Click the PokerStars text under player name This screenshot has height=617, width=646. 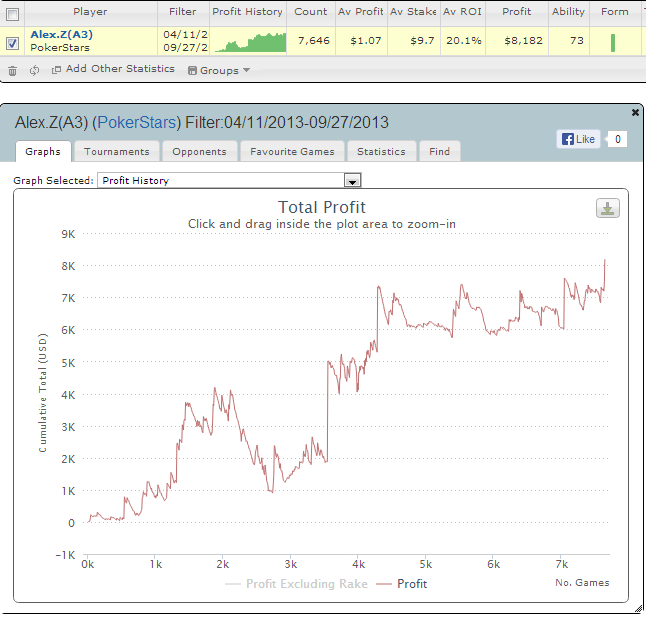[60, 48]
